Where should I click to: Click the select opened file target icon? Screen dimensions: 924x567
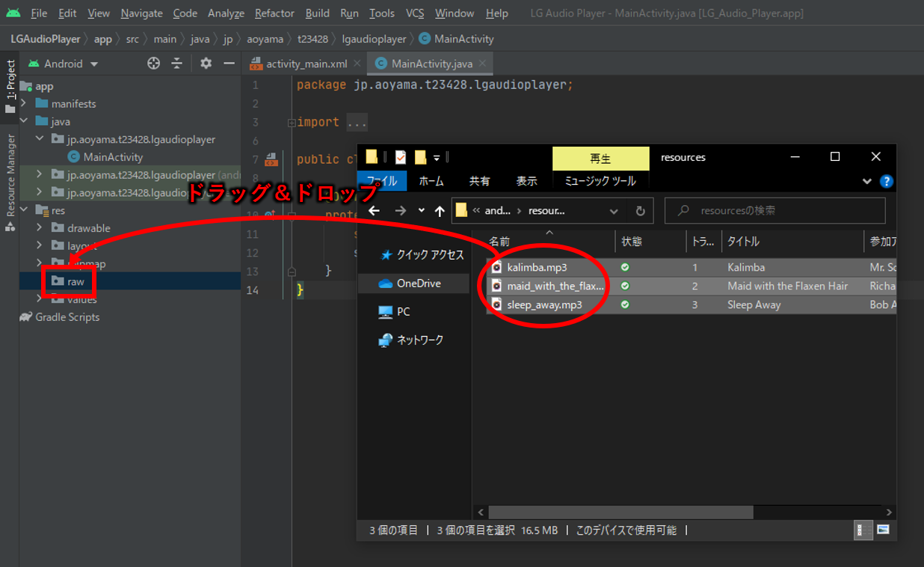pyautogui.click(x=154, y=64)
